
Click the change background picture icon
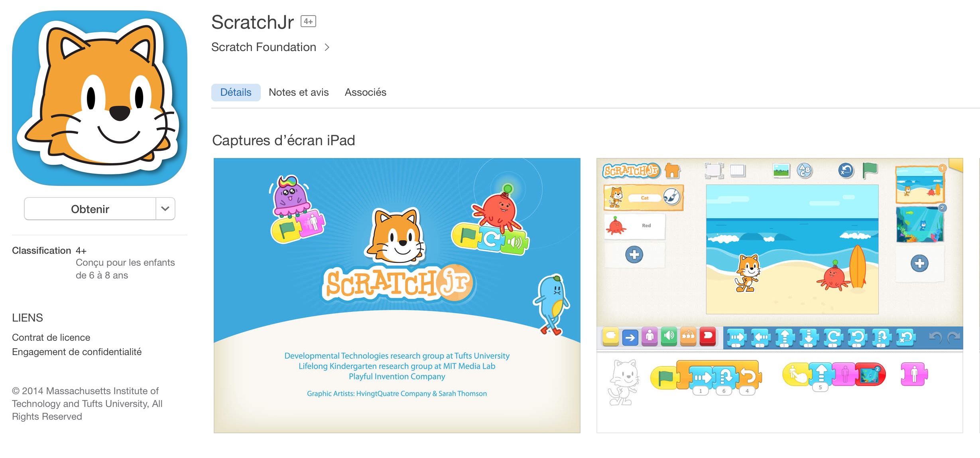pyautogui.click(x=781, y=171)
